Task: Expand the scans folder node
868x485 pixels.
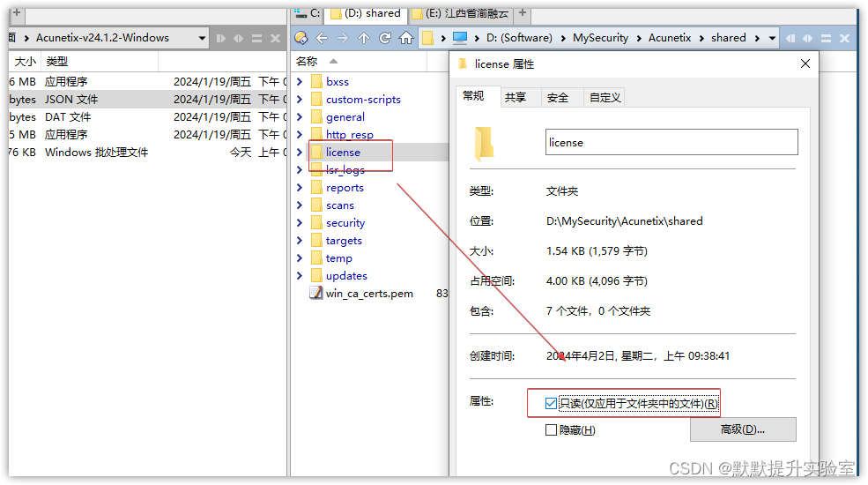Action: click(300, 205)
